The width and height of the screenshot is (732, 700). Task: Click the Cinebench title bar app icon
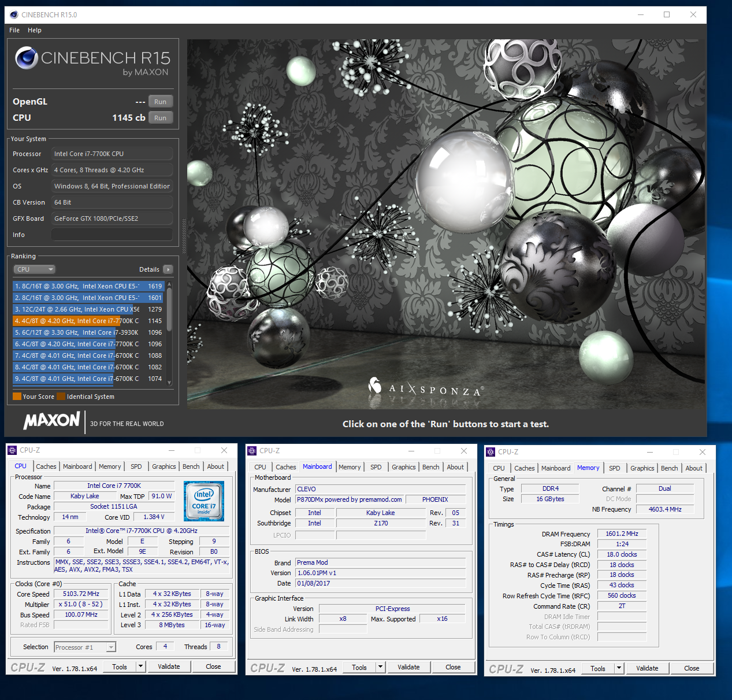[14, 14]
